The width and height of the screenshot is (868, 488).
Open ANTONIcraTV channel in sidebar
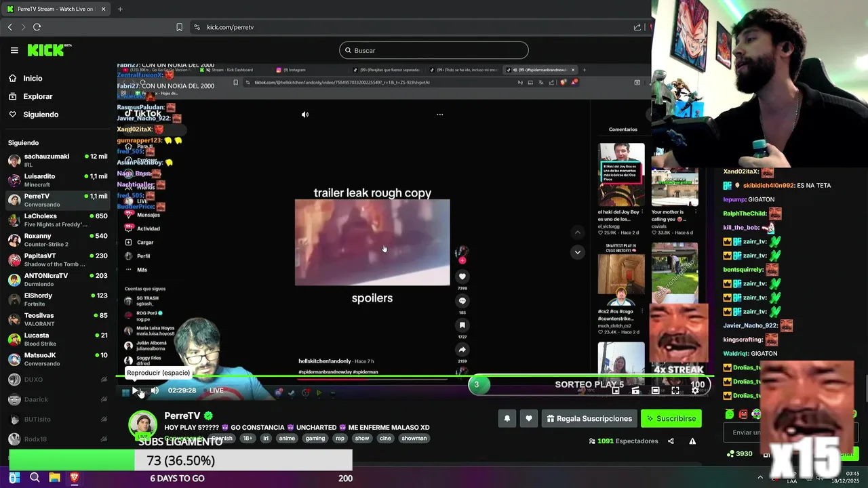58,280
